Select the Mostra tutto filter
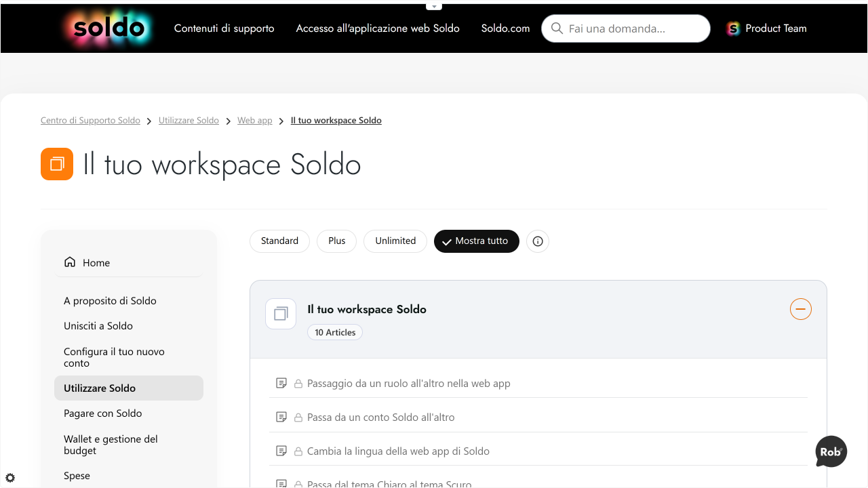 point(477,241)
